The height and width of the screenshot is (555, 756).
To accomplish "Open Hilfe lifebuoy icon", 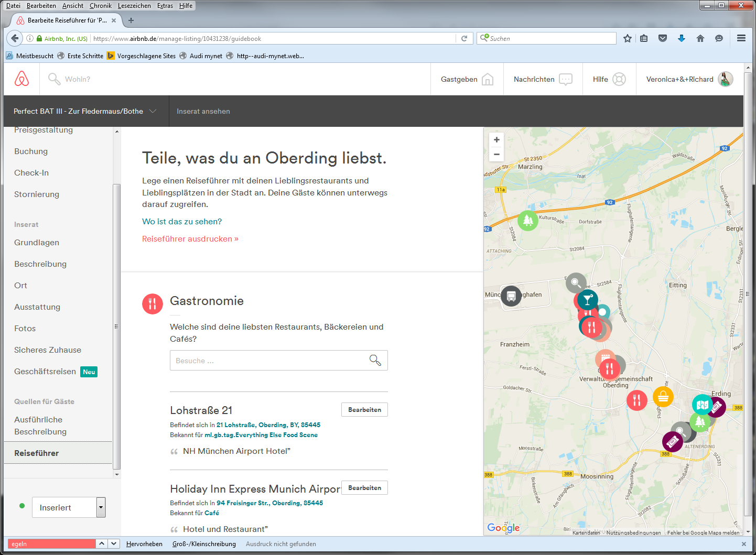I will pos(619,79).
